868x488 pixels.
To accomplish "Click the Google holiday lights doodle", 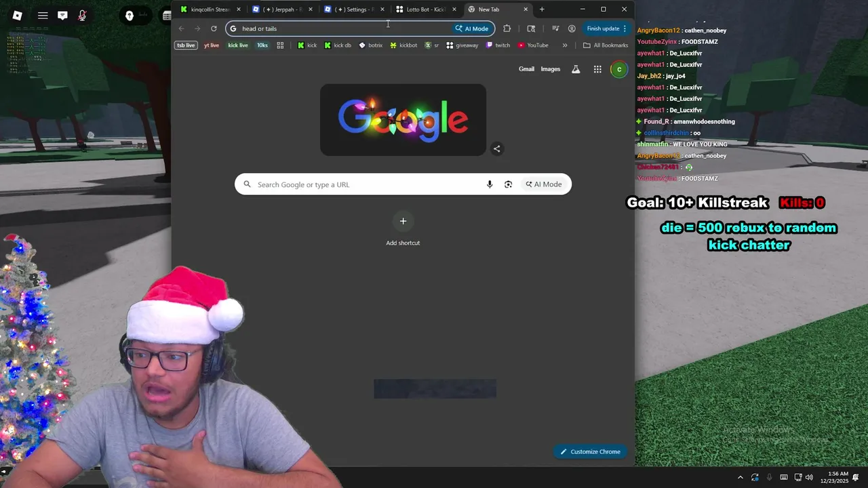I will click(403, 120).
